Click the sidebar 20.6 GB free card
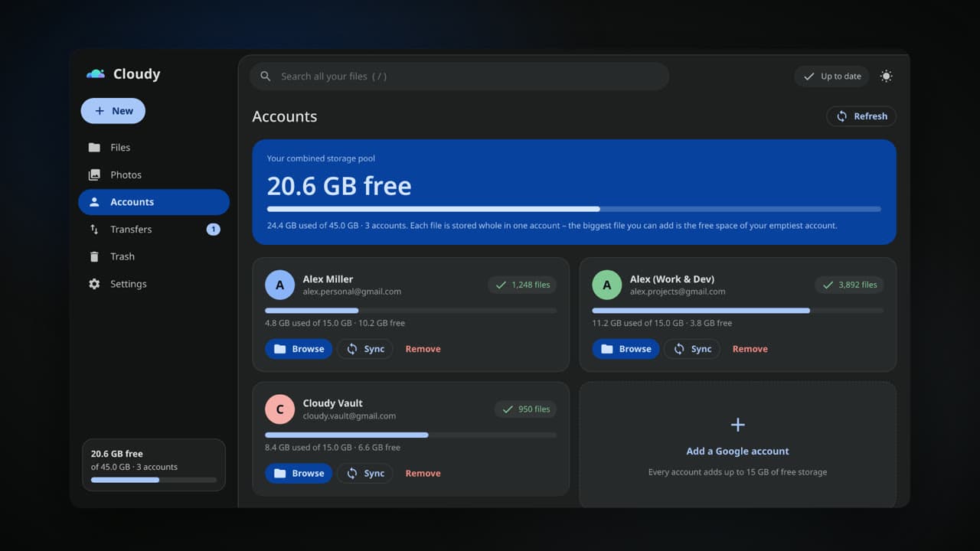This screenshot has width=980, height=551. [x=154, y=465]
